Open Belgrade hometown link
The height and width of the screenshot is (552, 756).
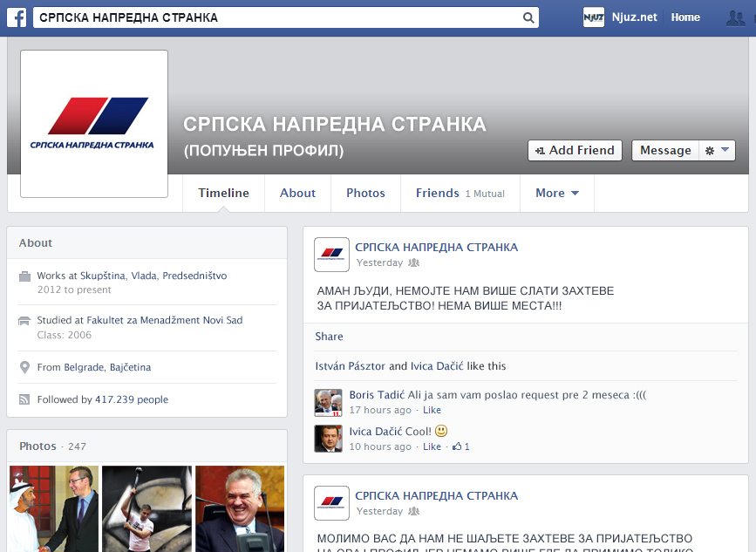point(84,367)
